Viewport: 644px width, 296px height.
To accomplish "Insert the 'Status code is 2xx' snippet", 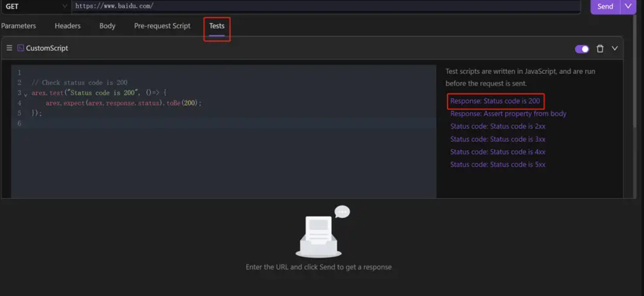I will pos(497,126).
